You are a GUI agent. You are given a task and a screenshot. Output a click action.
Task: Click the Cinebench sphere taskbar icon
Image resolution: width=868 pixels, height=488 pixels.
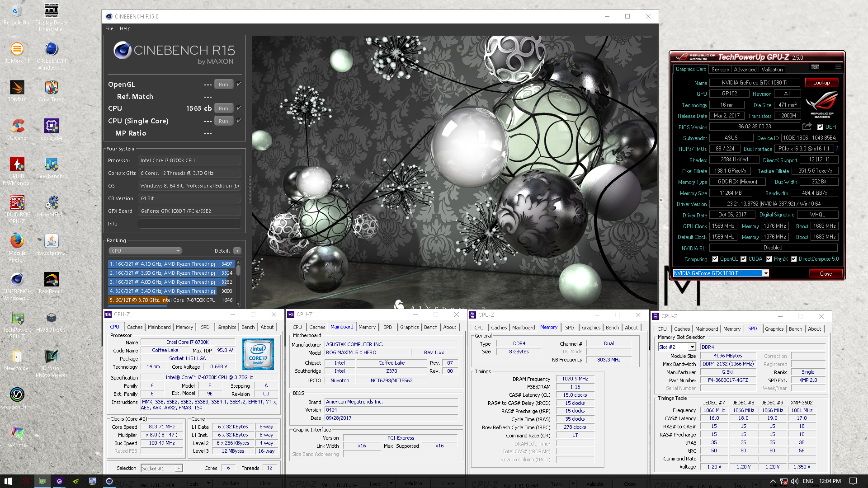(109, 481)
